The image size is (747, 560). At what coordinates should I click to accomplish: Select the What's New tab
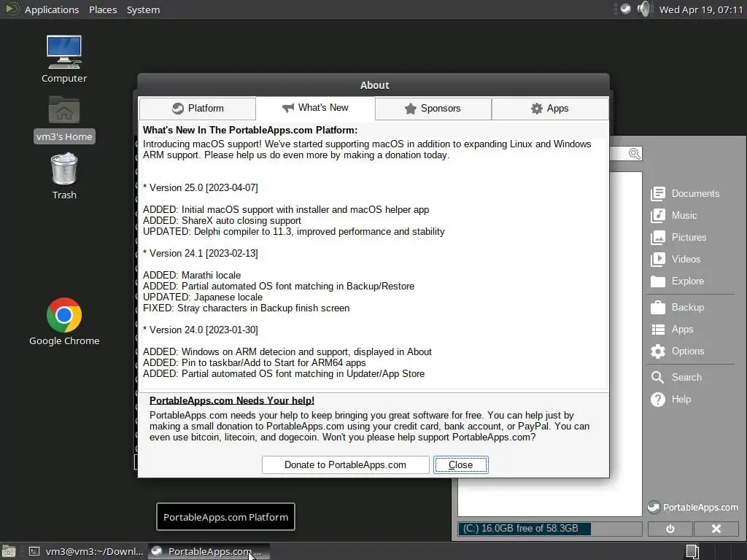(x=315, y=108)
